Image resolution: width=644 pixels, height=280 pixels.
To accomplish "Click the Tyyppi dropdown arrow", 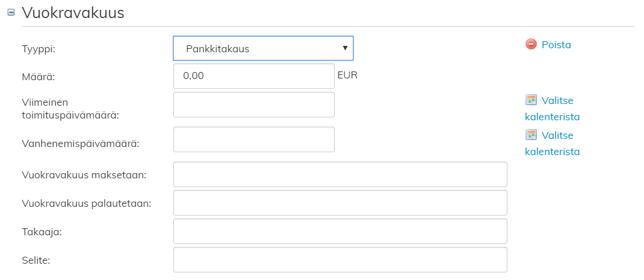I will [345, 48].
